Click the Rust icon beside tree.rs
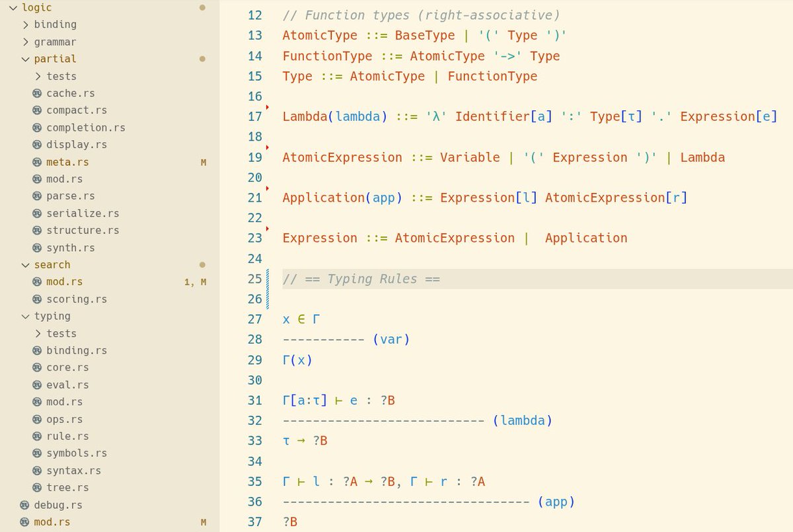Viewport: 793px width, 532px height. pos(37,488)
